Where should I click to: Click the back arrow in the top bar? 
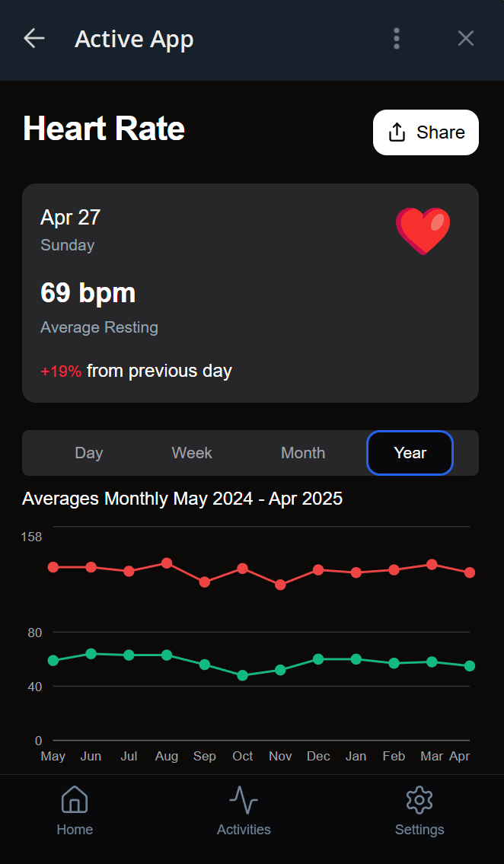tap(33, 38)
